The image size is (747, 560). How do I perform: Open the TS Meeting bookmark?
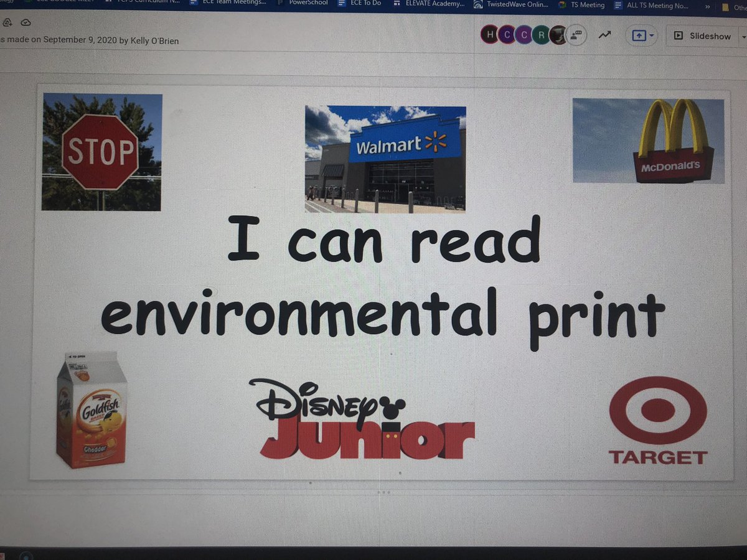coord(581,4)
